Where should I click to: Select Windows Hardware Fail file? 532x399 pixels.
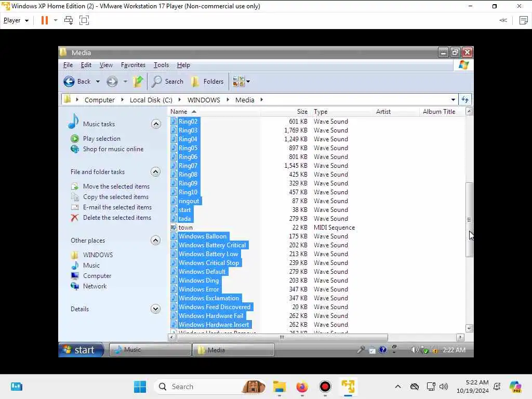click(211, 316)
